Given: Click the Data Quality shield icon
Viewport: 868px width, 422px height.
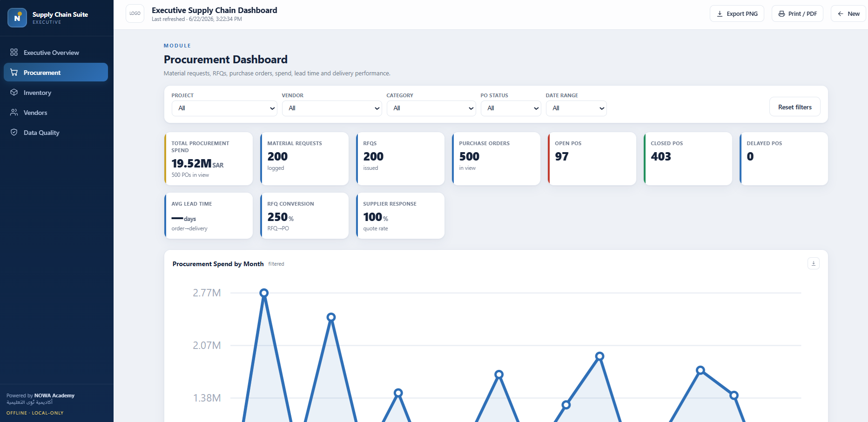Looking at the screenshot, I should point(14,132).
